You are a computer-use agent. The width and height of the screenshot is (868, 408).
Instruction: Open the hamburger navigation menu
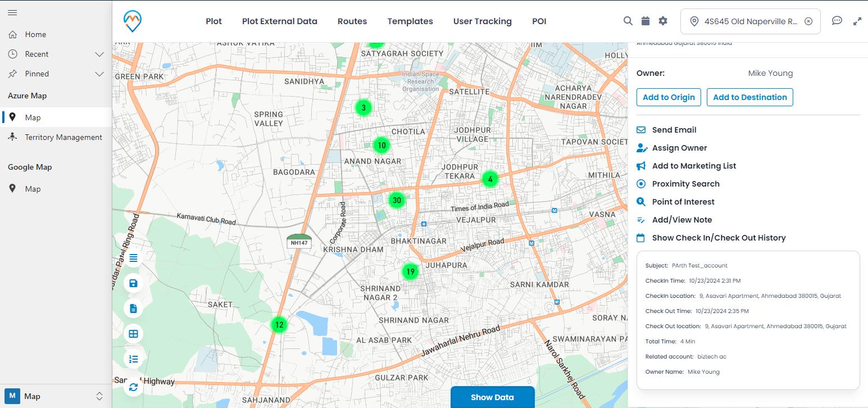coord(12,12)
